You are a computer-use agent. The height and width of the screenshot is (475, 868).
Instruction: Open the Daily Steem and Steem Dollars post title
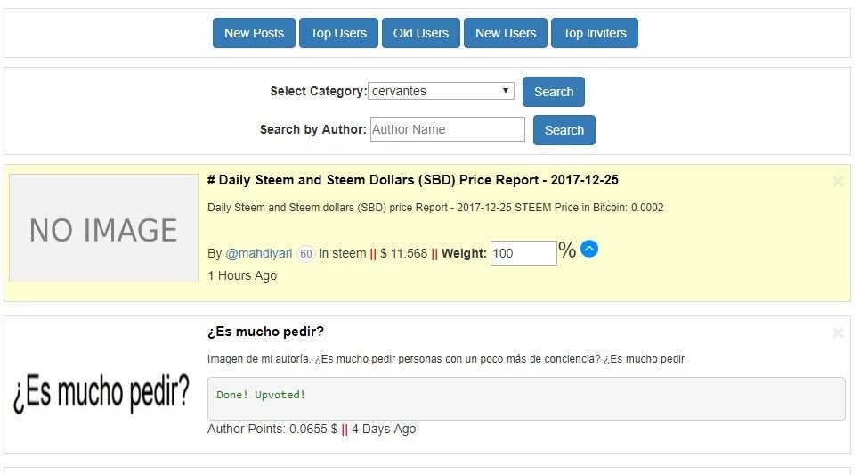(413, 180)
